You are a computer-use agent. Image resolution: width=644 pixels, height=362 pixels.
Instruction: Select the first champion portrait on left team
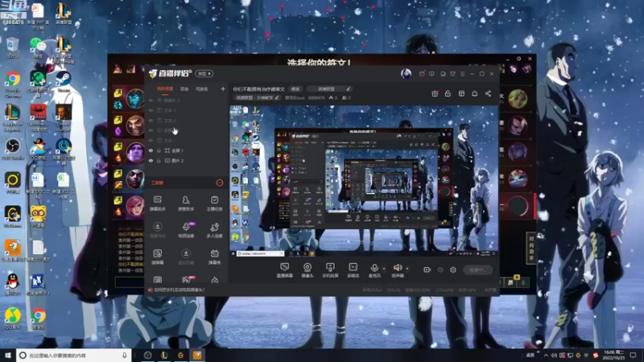coord(135,98)
